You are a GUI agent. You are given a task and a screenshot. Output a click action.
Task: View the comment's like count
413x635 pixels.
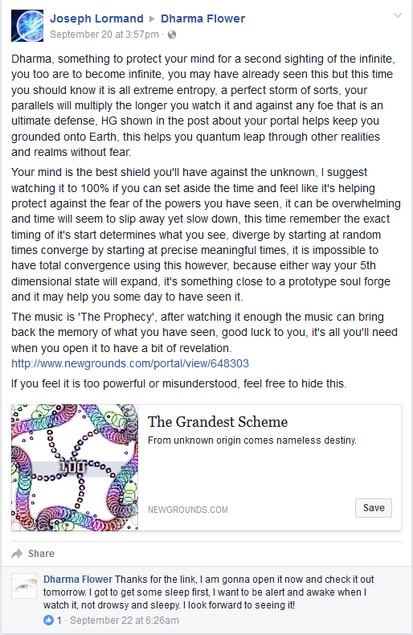click(59, 620)
